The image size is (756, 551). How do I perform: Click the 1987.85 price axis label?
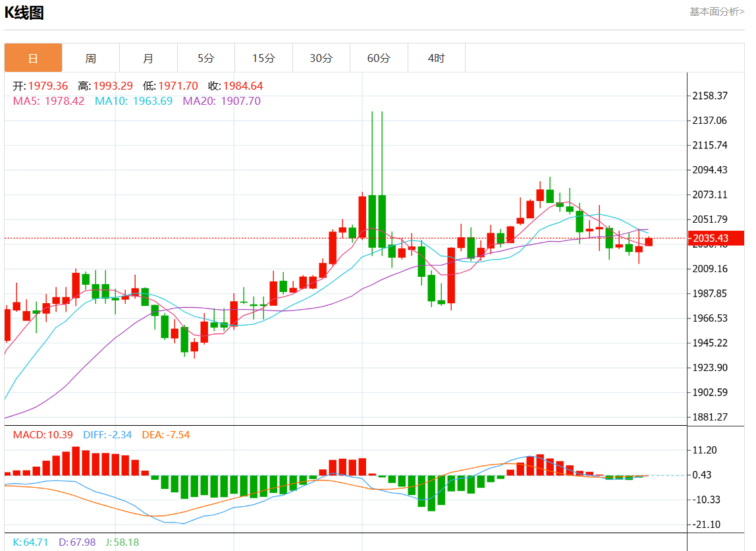point(710,293)
